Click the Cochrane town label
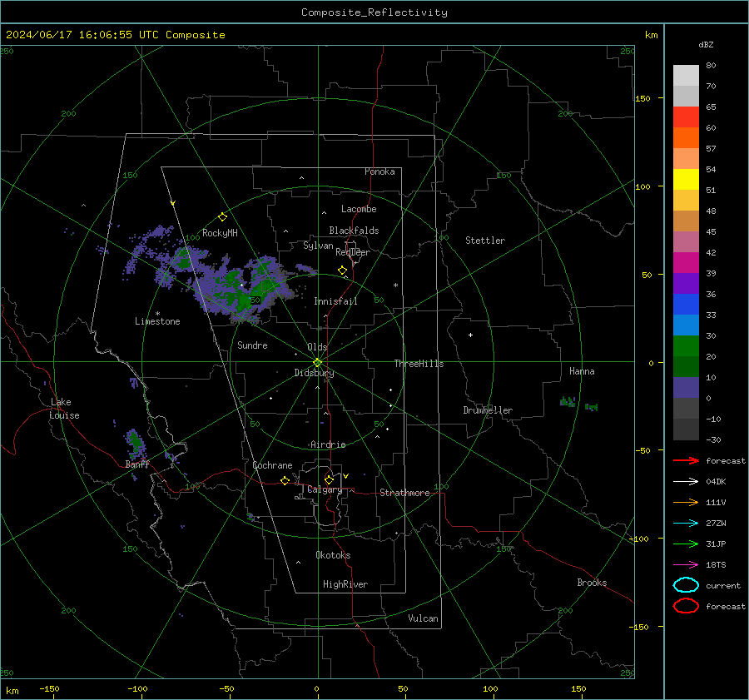The image size is (749, 700). [x=272, y=465]
